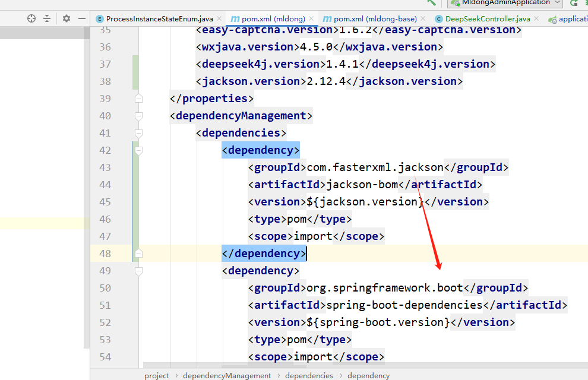Click the jackson-bom artifactId text
Viewport: 588px width, 380px height.
click(362, 185)
